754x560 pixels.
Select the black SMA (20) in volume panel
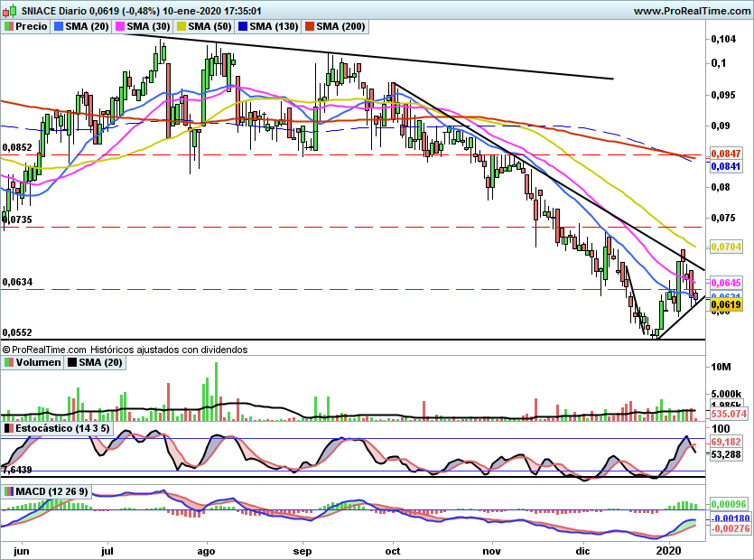pos(100,362)
